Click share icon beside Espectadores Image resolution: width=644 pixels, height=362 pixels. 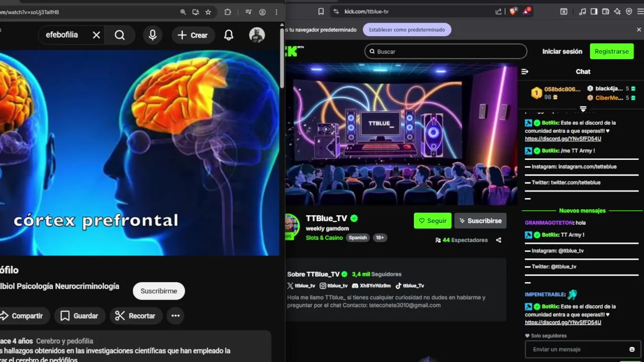[x=499, y=240]
